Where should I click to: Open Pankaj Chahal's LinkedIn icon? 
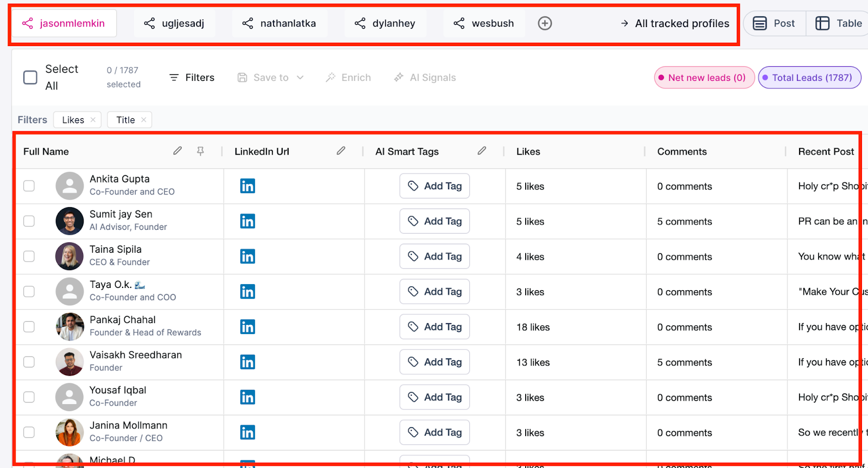coord(247,327)
